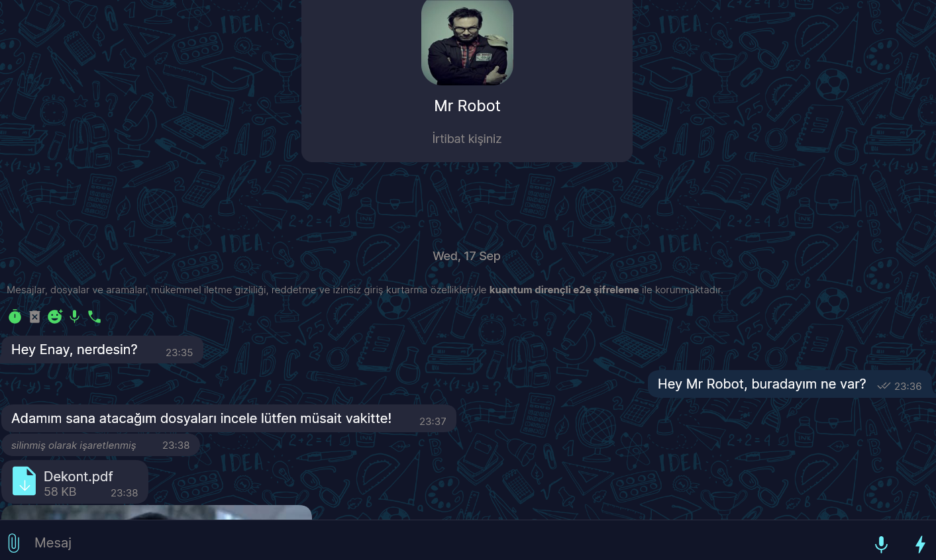Click the double-check delivery status icon
936x560 pixels.
point(884,386)
